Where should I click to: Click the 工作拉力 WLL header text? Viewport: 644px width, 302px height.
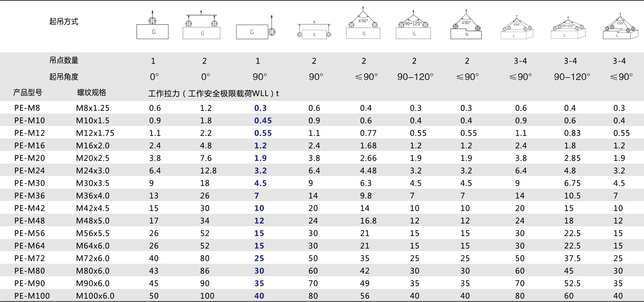click(213, 93)
